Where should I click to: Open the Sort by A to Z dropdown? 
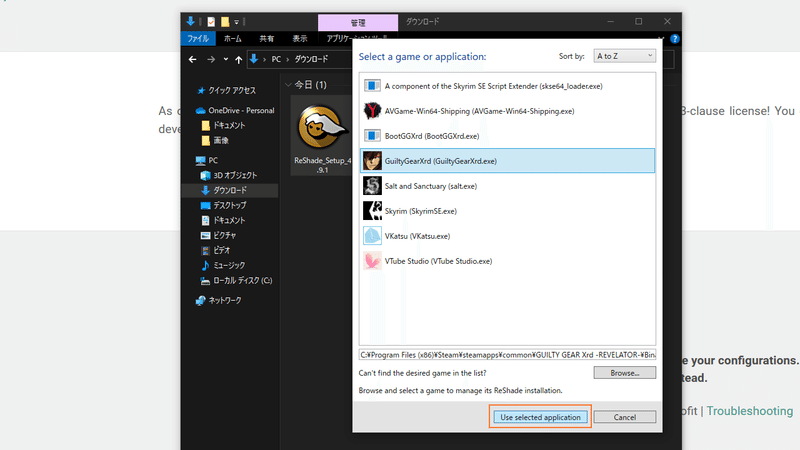(624, 56)
